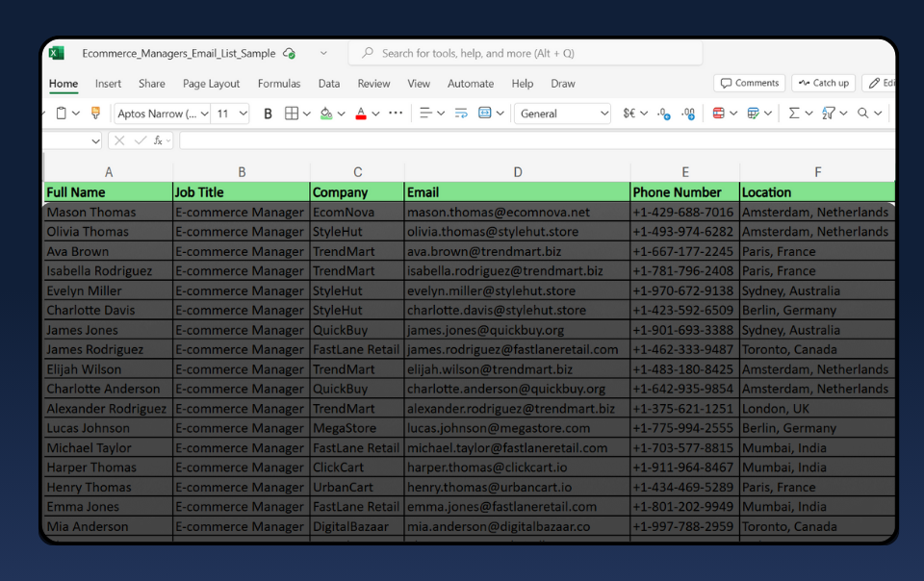
Task: Click the Comments button
Action: (750, 83)
